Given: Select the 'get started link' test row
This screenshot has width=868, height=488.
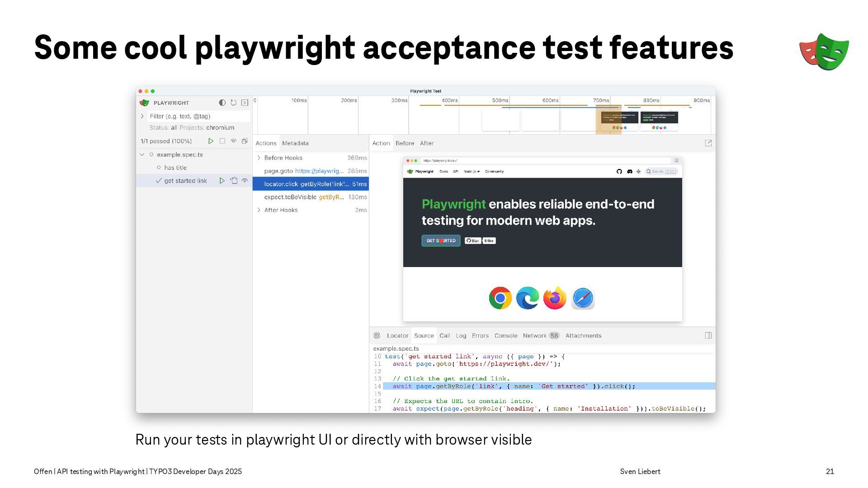Looking at the screenshot, I should (x=194, y=181).
